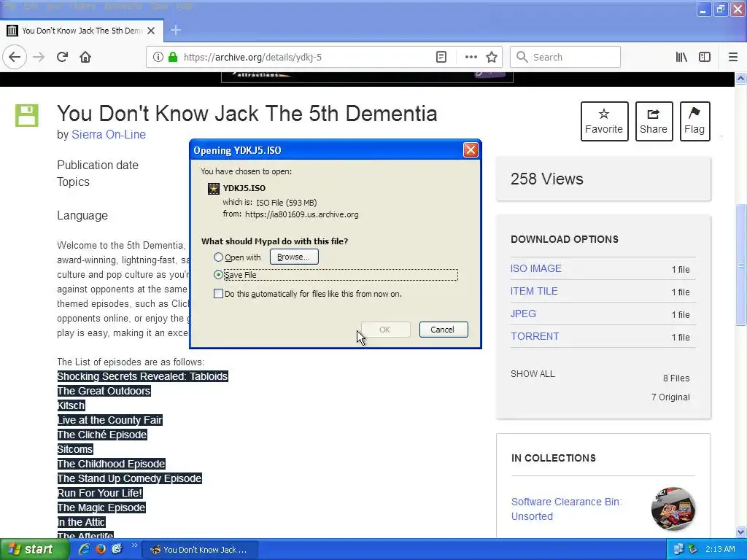Reload the current page

(62, 57)
